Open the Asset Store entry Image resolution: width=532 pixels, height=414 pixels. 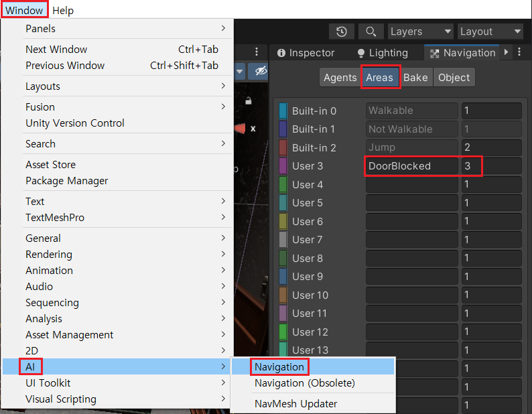(x=117, y=165)
